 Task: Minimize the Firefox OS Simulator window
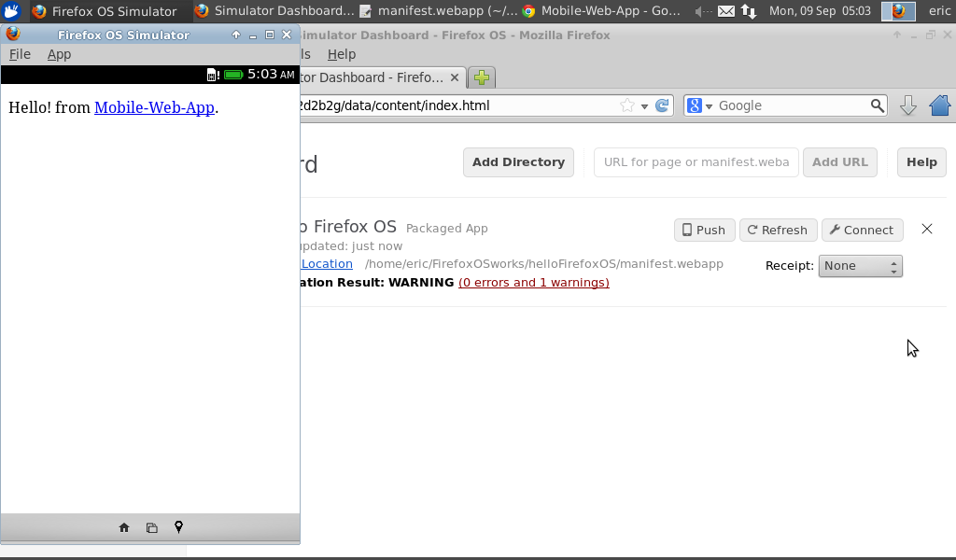tap(253, 35)
